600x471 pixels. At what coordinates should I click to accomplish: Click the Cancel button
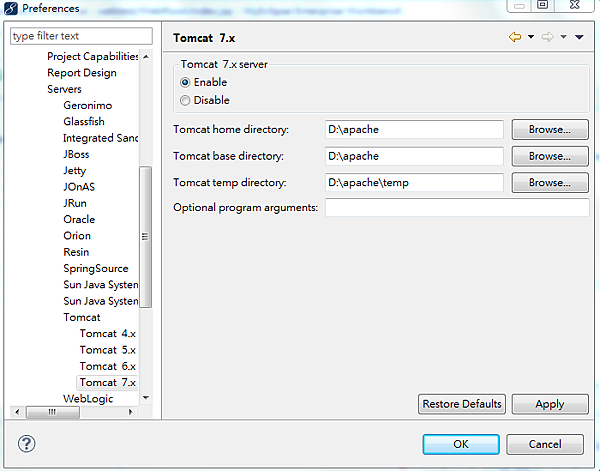545,444
